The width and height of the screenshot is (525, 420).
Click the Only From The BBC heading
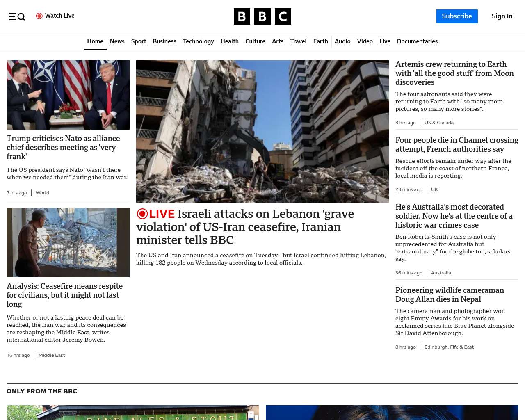point(42,391)
